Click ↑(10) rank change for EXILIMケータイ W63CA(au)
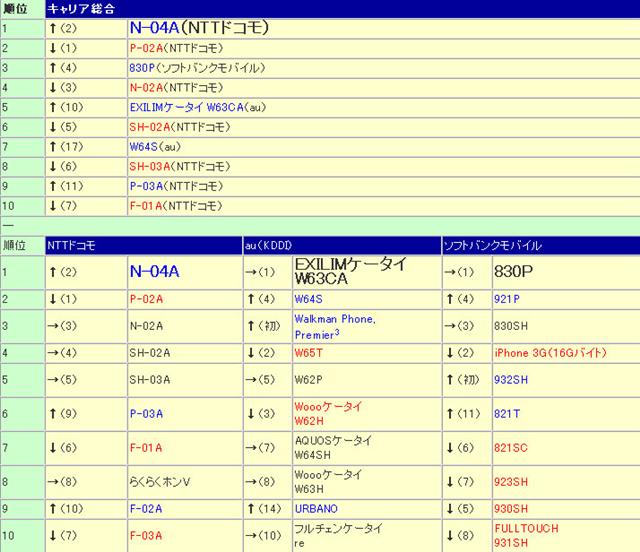The width and height of the screenshot is (640, 552). pyautogui.click(x=66, y=107)
